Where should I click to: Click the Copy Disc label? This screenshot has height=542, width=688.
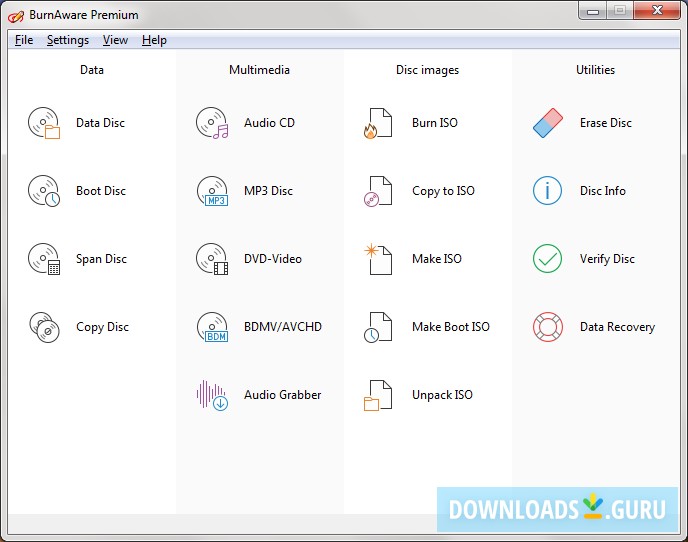pyautogui.click(x=103, y=327)
